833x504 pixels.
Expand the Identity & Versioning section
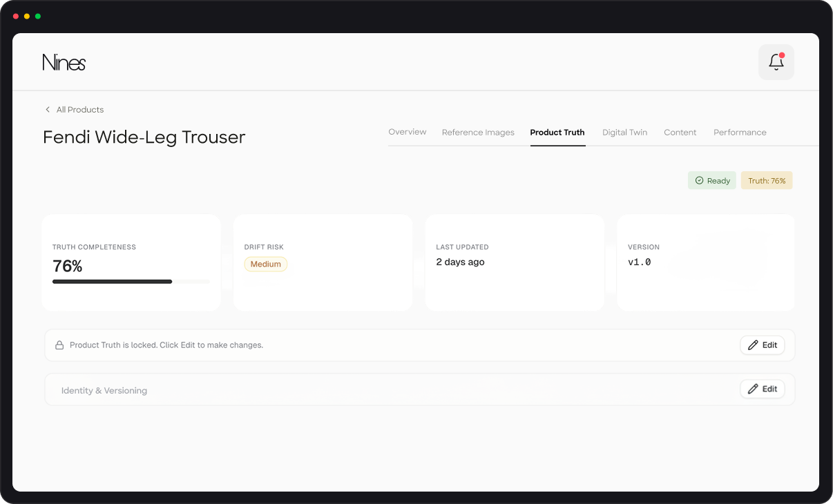point(104,390)
